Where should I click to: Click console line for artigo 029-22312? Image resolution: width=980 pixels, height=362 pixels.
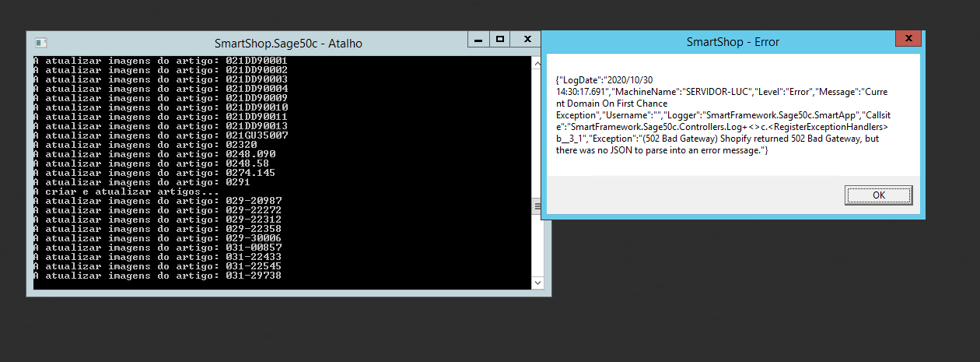pyautogui.click(x=158, y=220)
